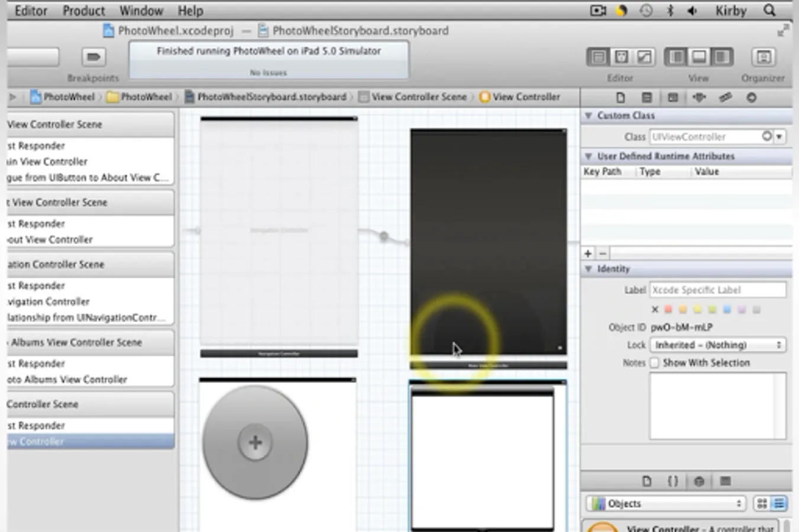Collapse the User Defined Runtime Attributes section
The image size is (799, 532).
(588, 156)
